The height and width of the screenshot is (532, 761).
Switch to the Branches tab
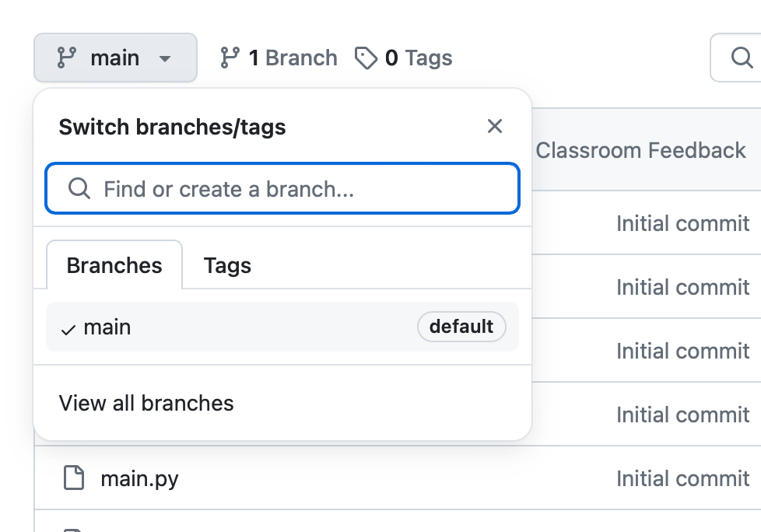(x=114, y=265)
